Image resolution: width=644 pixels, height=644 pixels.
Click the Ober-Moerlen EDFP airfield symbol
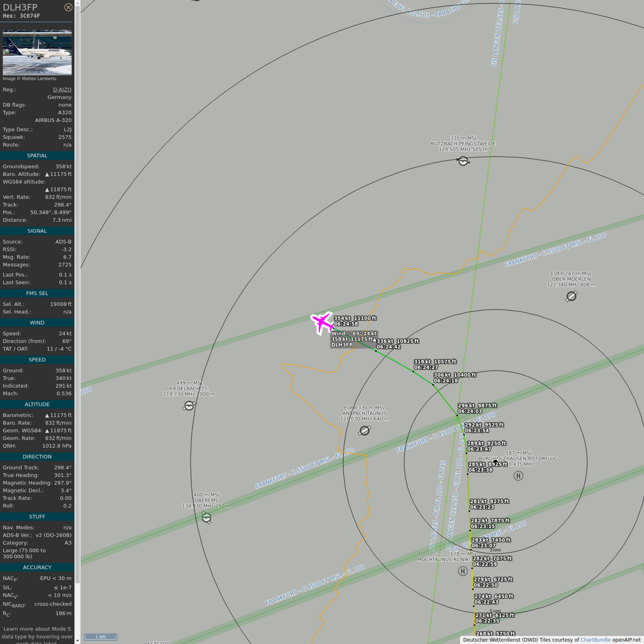pyautogui.click(x=571, y=297)
